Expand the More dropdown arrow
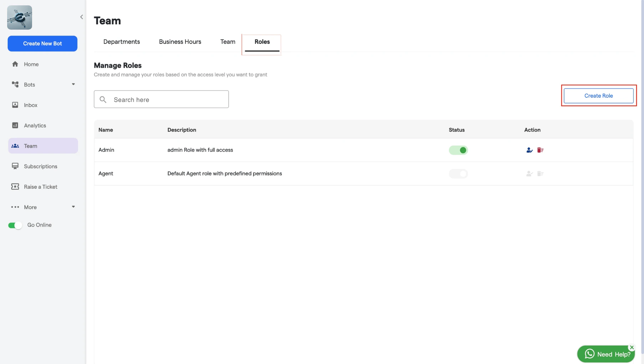The image size is (644, 364). [73, 207]
